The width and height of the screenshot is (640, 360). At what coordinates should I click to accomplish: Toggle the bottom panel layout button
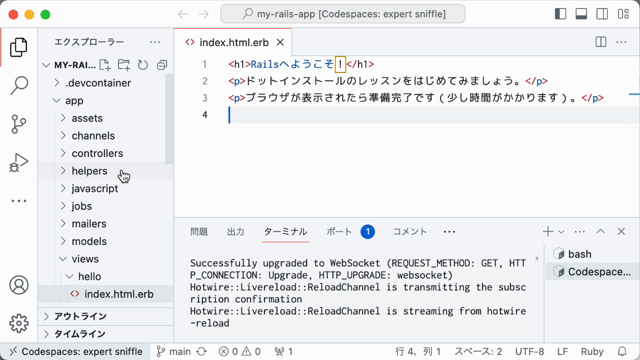pyautogui.click(x=581, y=14)
